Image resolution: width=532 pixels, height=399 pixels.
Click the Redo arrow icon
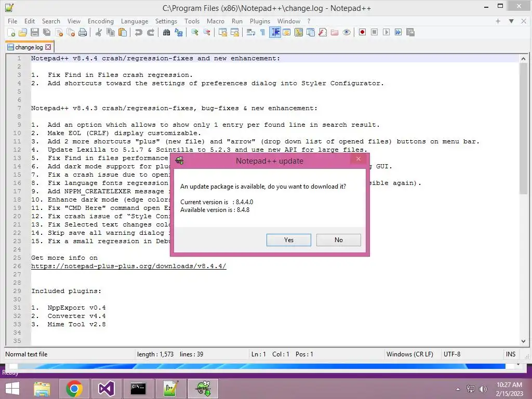pos(151,33)
